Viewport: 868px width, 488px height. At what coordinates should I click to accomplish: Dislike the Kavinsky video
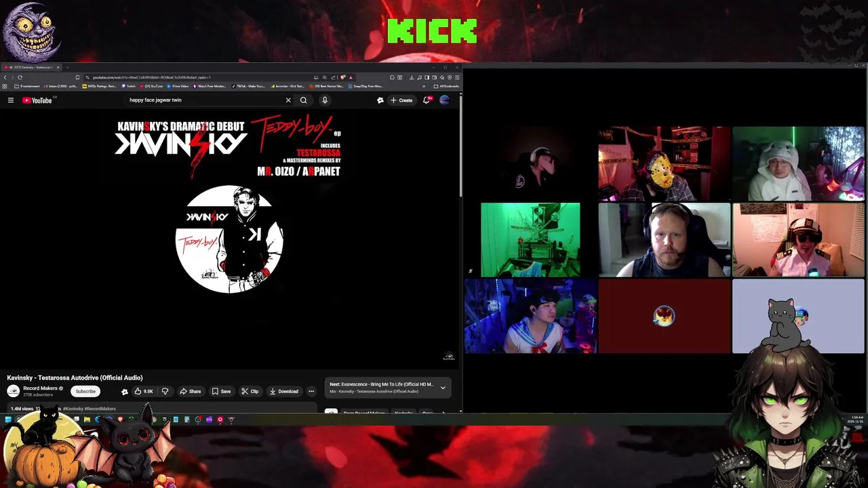pyautogui.click(x=165, y=391)
